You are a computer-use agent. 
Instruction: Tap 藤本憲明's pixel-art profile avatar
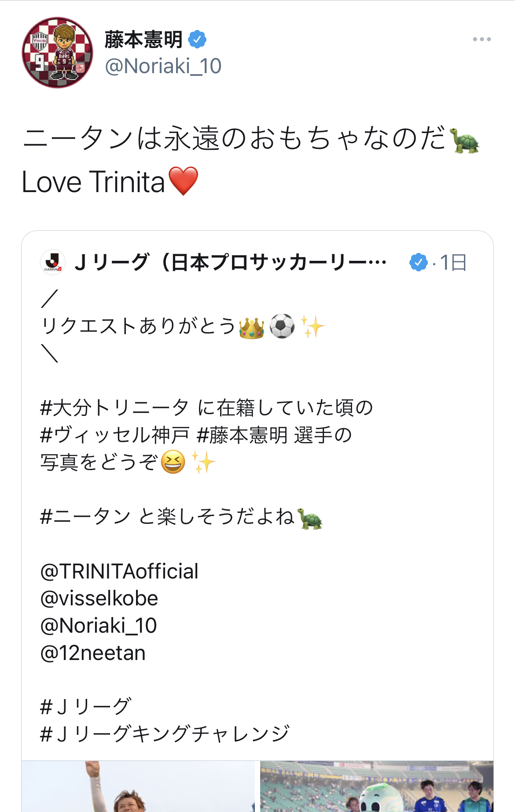click(57, 52)
